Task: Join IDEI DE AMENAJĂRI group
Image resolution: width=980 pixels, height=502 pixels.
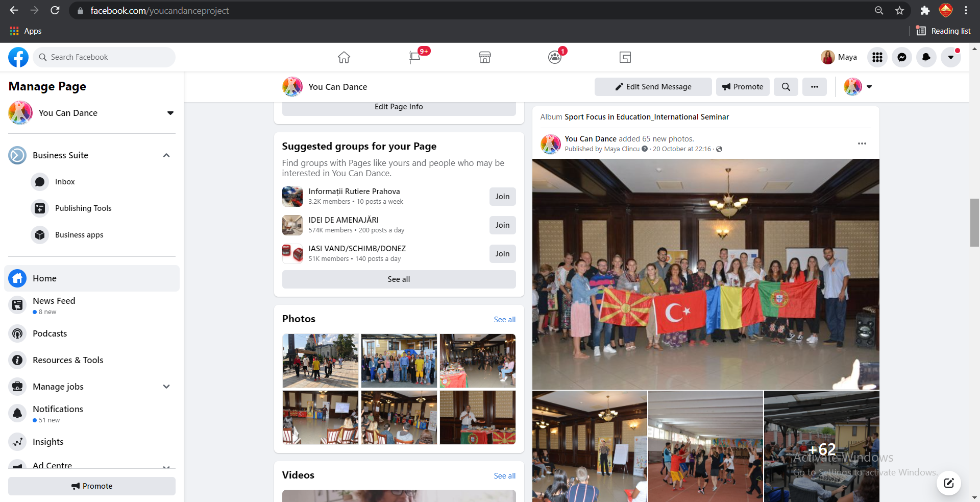Action: tap(502, 225)
